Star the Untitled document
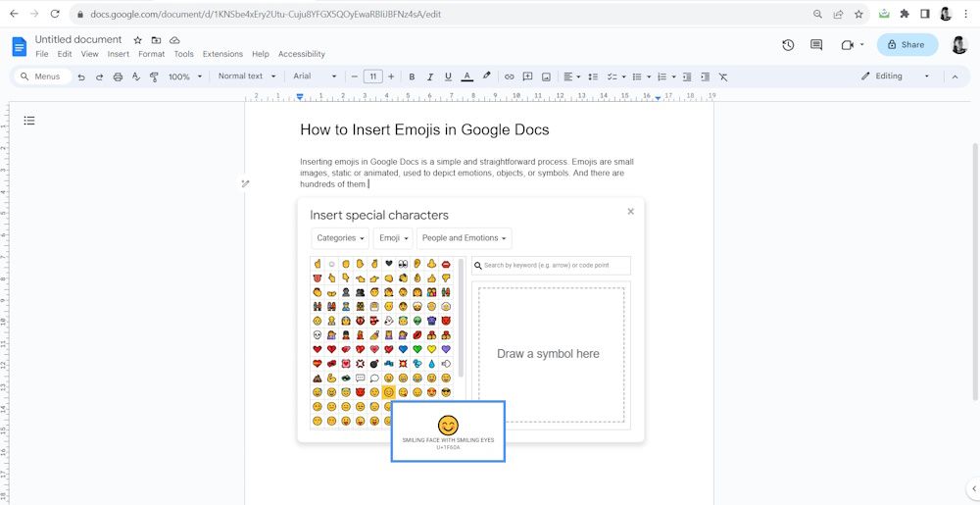This screenshot has width=980, height=505. (137, 40)
